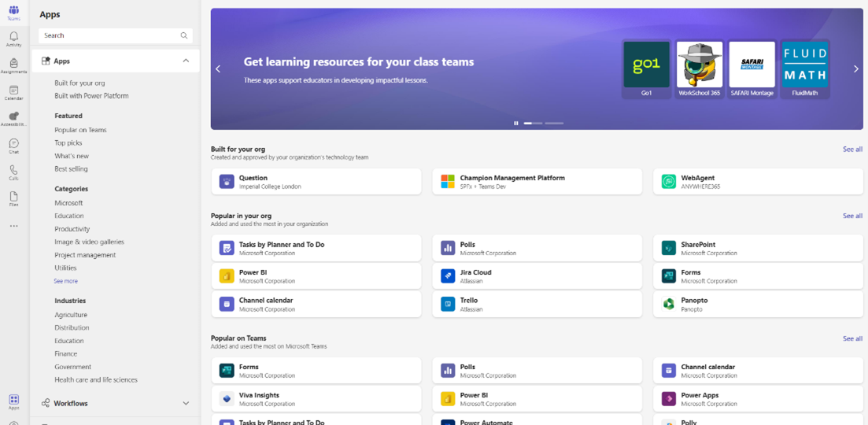
Task: Open the Calendar icon in left rail
Action: [x=13, y=92]
